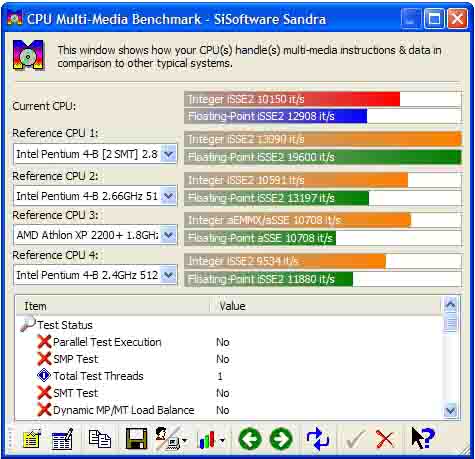
Task: Click red X icon beside SMP Test
Action: point(44,359)
